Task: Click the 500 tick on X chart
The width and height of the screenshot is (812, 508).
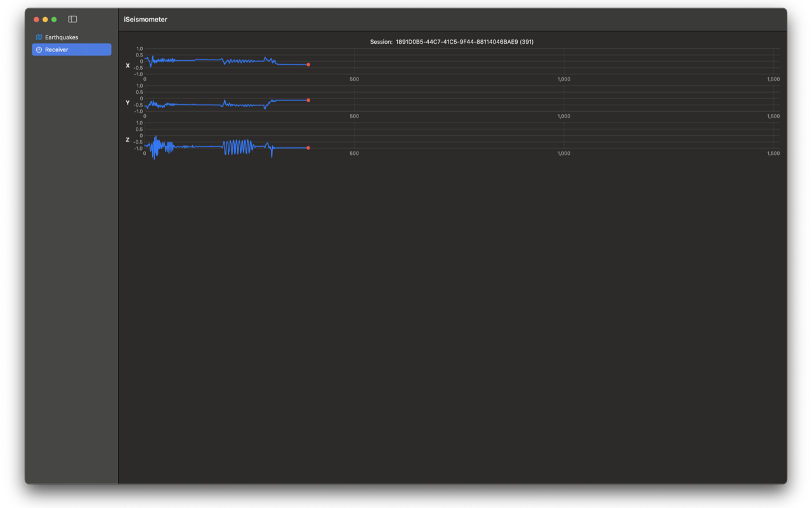Action: [x=354, y=79]
